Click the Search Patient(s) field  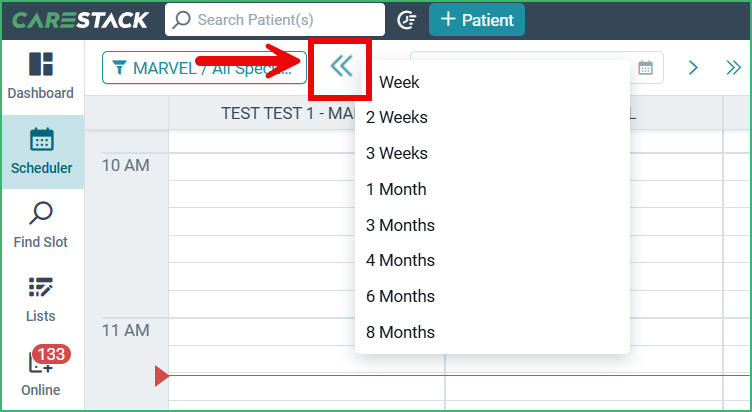pyautogui.click(x=275, y=20)
